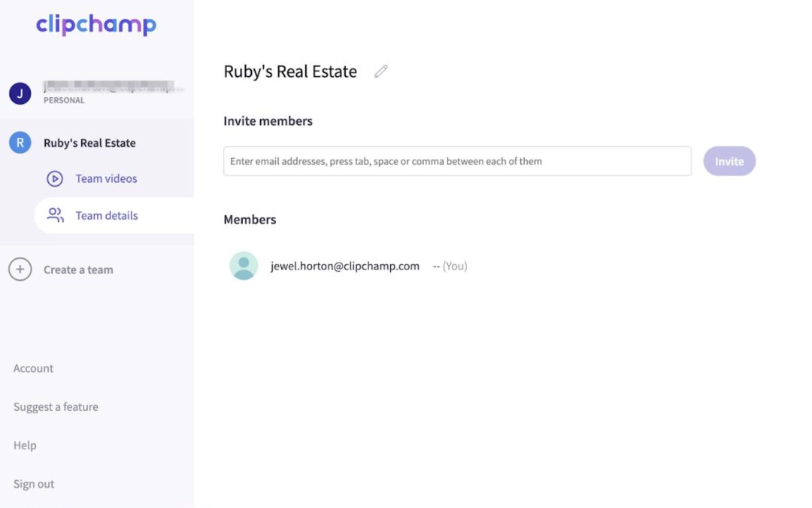The height and width of the screenshot is (508, 812).
Task: Click jewel.horton@clipchamp.com member email
Action: coord(345,266)
